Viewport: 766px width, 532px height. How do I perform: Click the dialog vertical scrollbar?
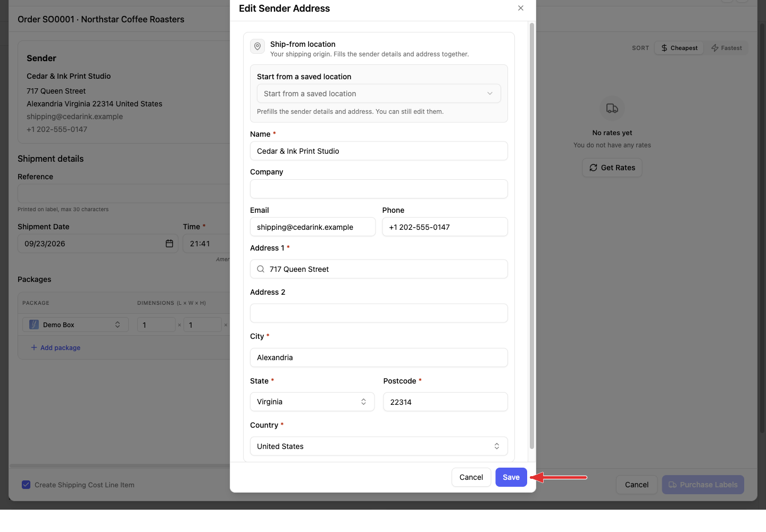tap(531, 236)
